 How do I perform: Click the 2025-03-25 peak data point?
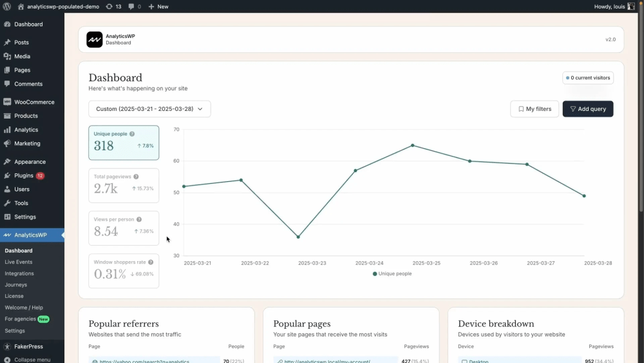pos(412,146)
